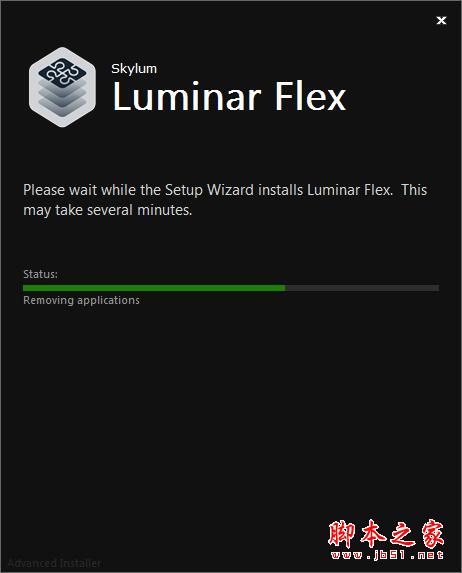Click the Status: label
462x573 pixels.
(40, 274)
